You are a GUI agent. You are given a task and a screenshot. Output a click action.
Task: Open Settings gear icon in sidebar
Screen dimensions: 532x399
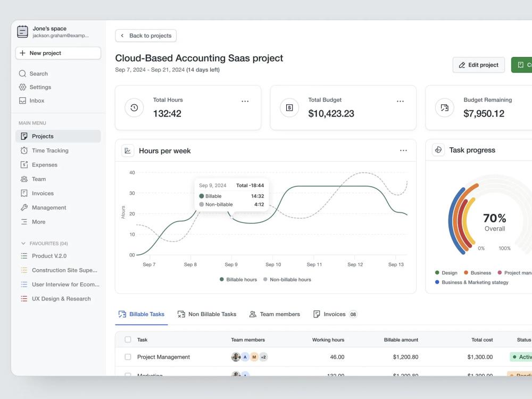pyautogui.click(x=22, y=87)
